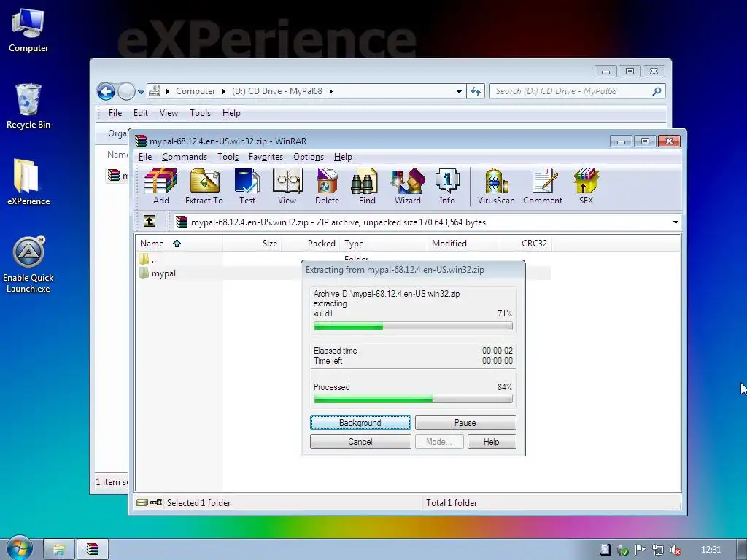Click the muted volume tray icon

[x=675, y=550]
